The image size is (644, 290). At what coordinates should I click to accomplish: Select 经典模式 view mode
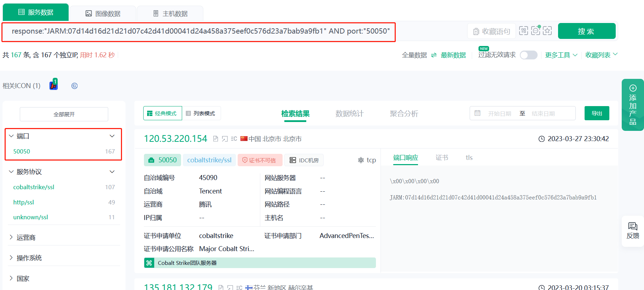tap(162, 114)
